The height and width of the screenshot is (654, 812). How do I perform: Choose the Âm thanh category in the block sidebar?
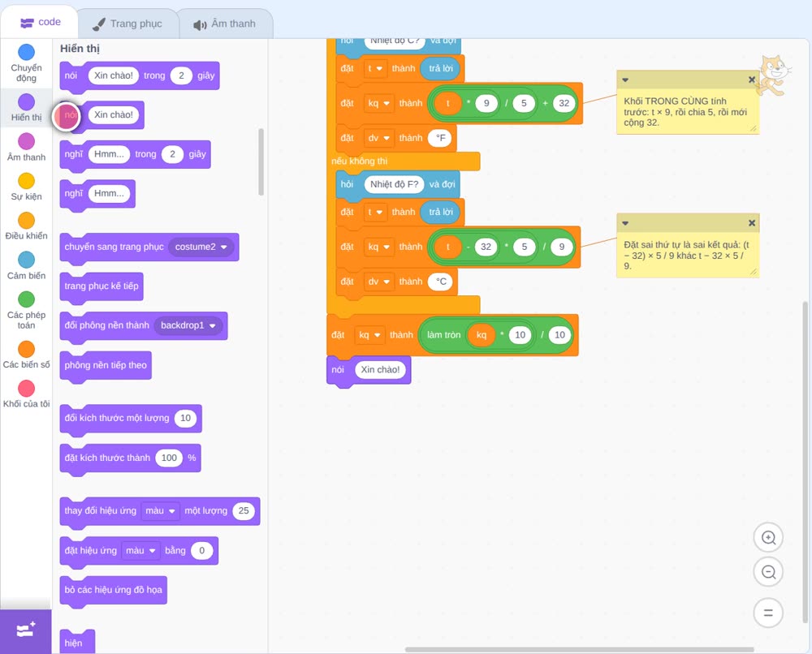click(26, 147)
